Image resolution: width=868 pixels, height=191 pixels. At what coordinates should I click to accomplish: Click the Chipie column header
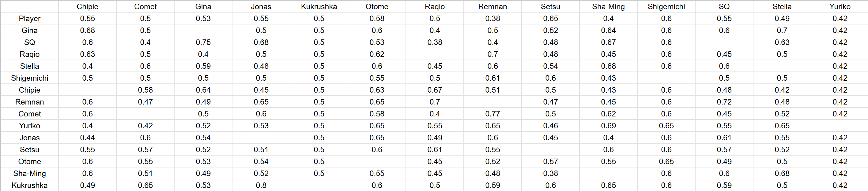click(87, 6)
